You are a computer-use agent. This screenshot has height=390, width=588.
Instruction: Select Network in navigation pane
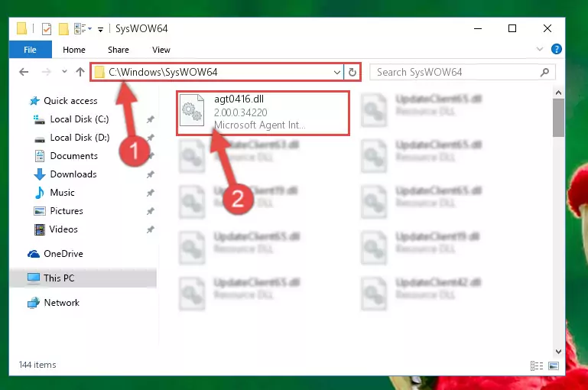(61, 303)
